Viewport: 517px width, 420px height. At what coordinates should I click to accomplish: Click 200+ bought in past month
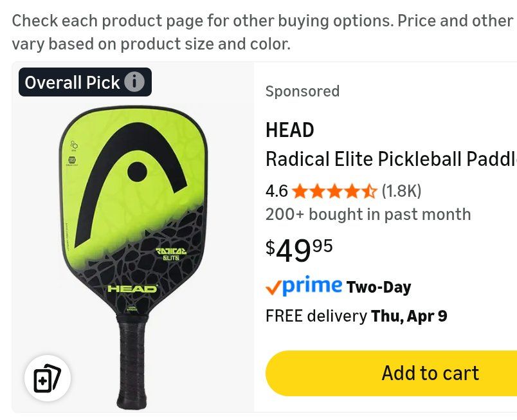point(368,214)
